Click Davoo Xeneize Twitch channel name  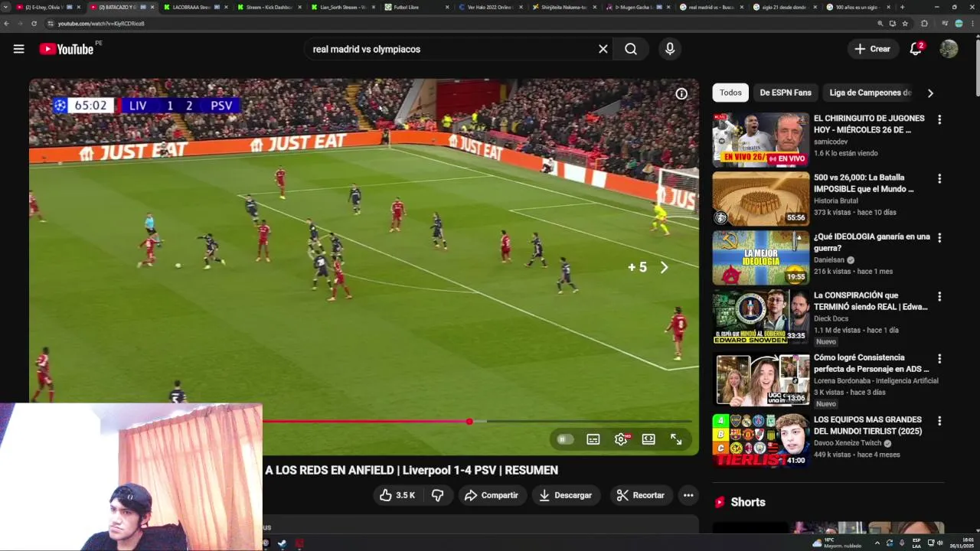click(848, 443)
